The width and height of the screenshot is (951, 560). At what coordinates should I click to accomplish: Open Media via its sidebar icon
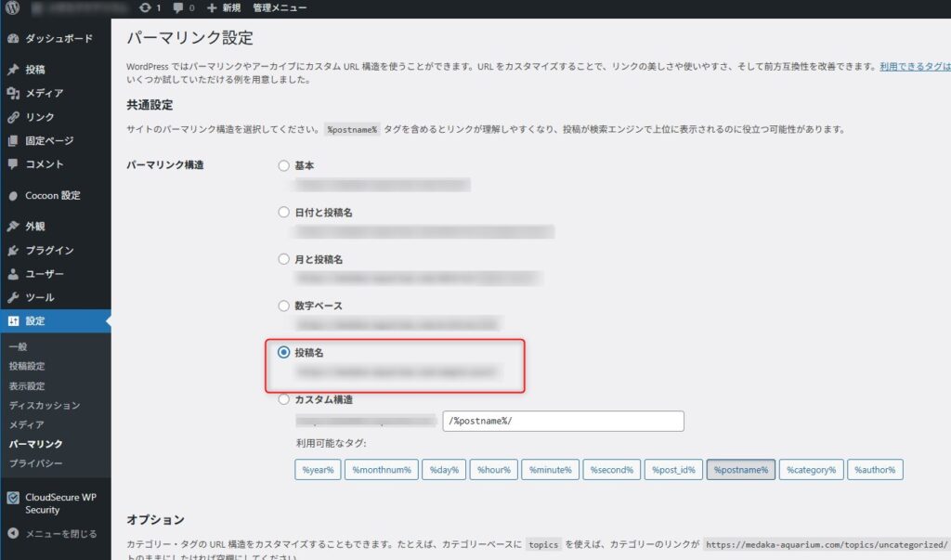13,93
